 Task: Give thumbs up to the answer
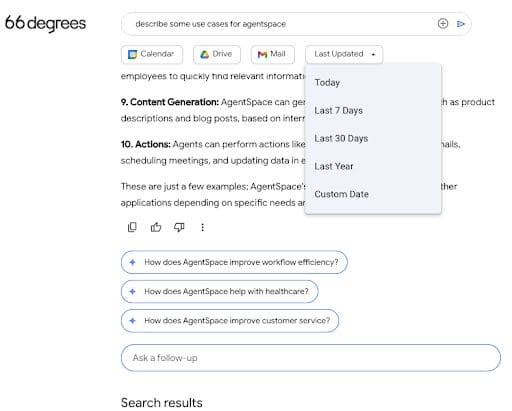coord(156,227)
